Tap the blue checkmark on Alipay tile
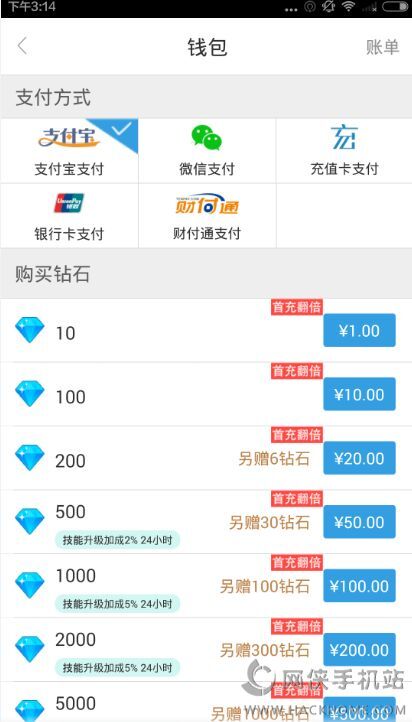 [x=122, y=129]
